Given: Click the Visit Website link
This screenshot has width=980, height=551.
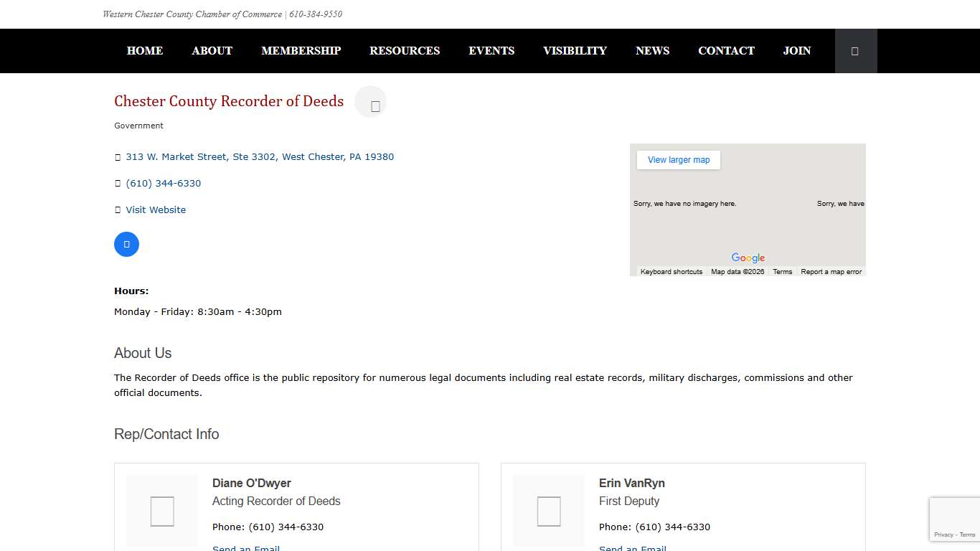Looking at the screenshot, I should (x=156, y=209).
